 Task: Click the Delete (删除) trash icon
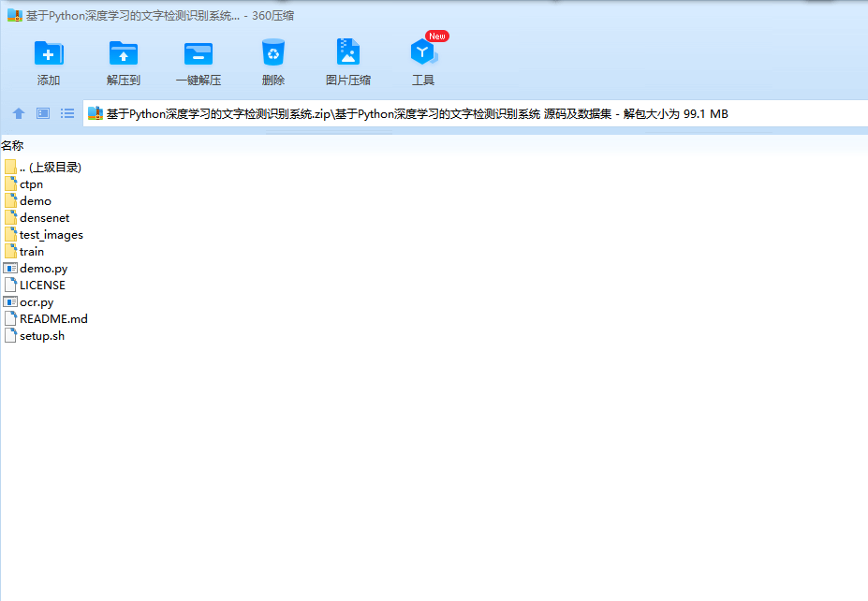pyautogui.click(x=272, y=52)
